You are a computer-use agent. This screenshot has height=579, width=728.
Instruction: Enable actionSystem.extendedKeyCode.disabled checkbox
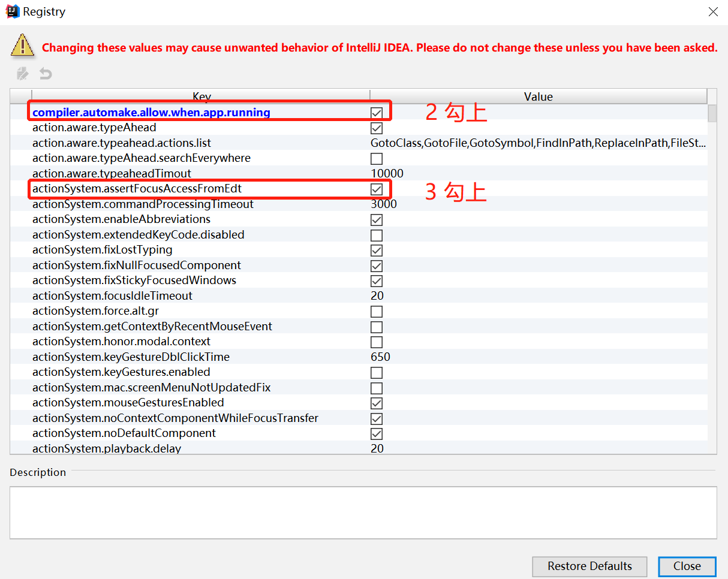coord(377,235)
